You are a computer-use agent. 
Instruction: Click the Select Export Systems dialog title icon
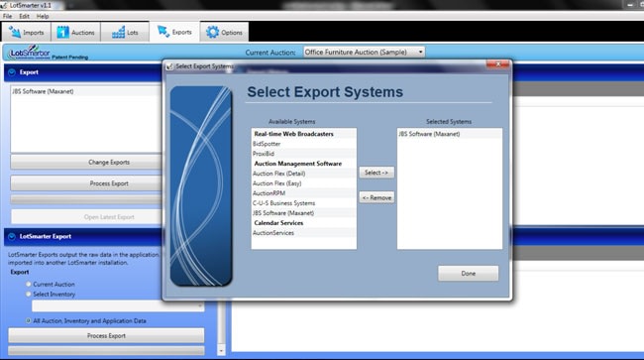[x=169, y=66]
